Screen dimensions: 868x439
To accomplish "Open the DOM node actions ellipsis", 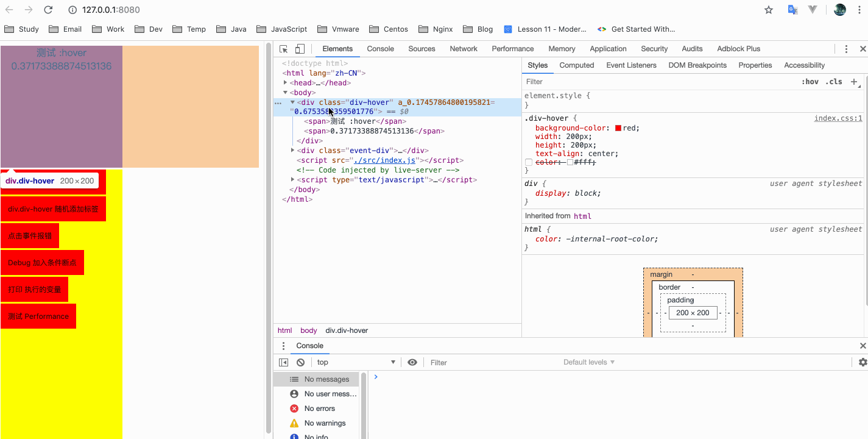I will pyautogui.click(x=278, y=103).
